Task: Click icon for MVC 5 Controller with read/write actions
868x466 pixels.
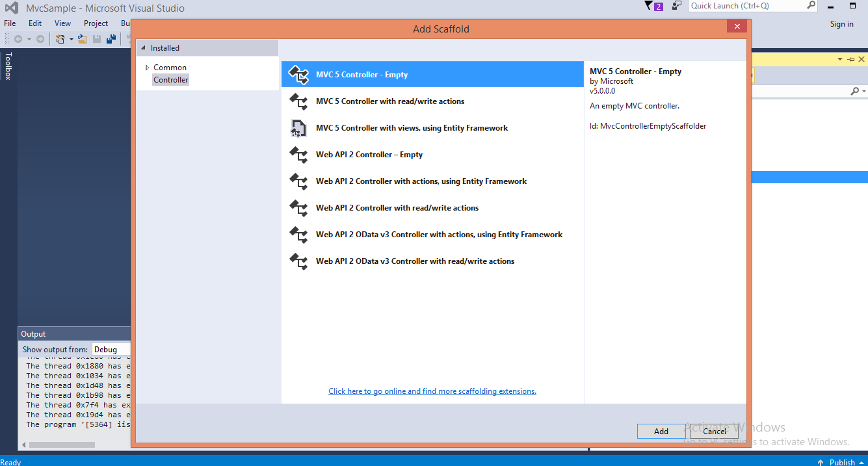Action: pos(298,101)
